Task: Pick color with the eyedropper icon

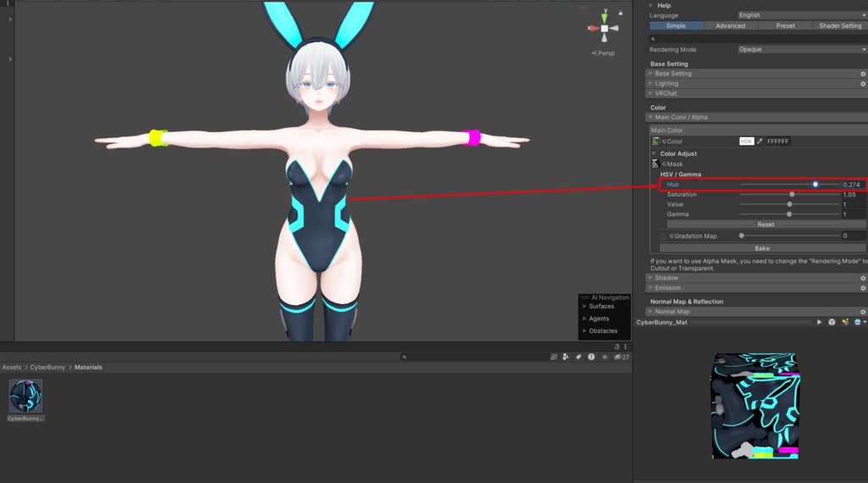Action: (x=759, y=141)
